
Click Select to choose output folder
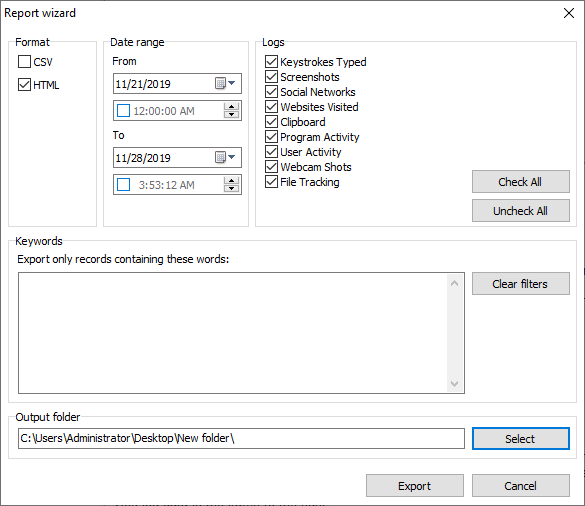[x=521, y=438]
